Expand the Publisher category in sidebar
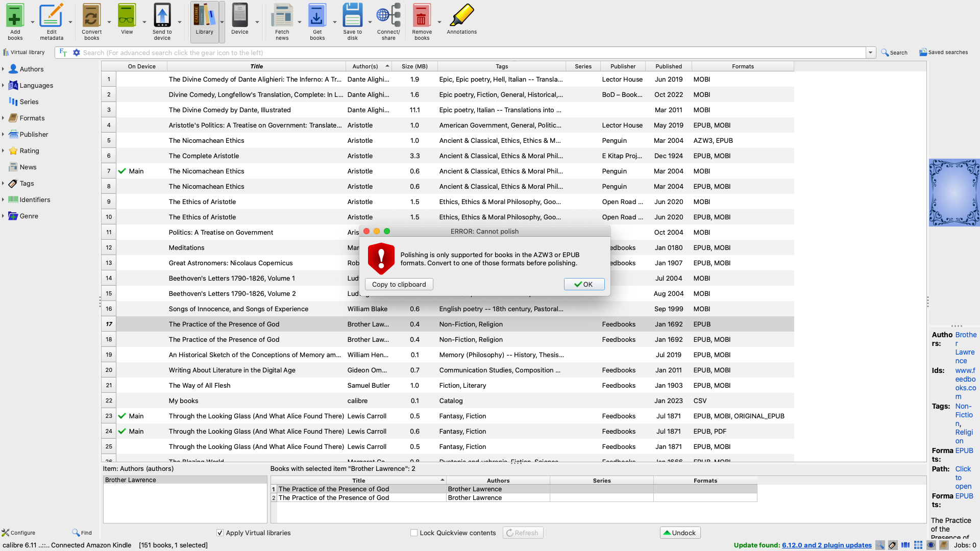Screen dimensions: 980x551 point(3,134)
